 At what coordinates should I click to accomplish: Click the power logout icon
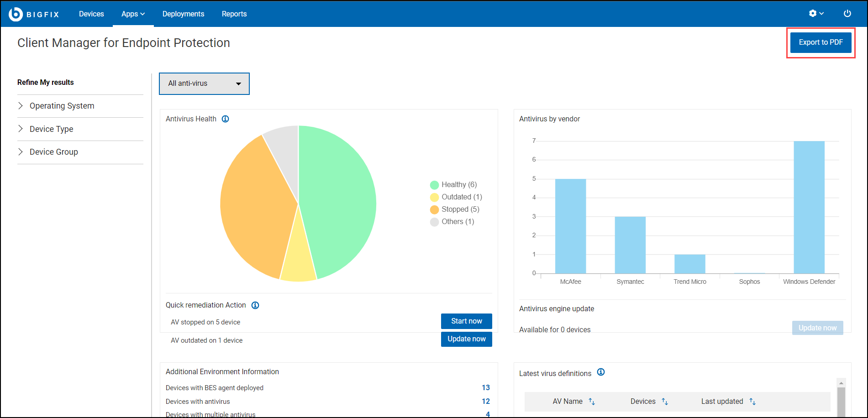(x=847, y=14)
